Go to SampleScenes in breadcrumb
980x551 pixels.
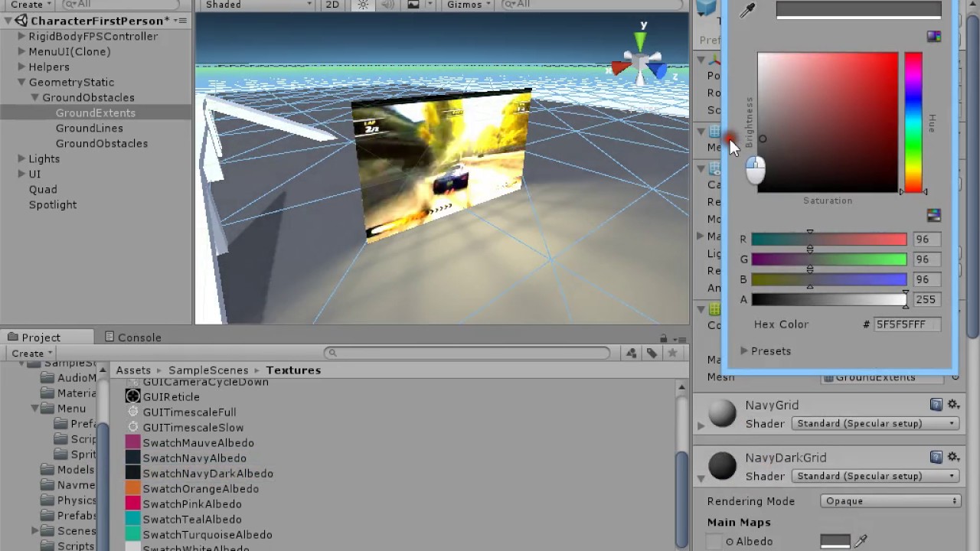208,370
